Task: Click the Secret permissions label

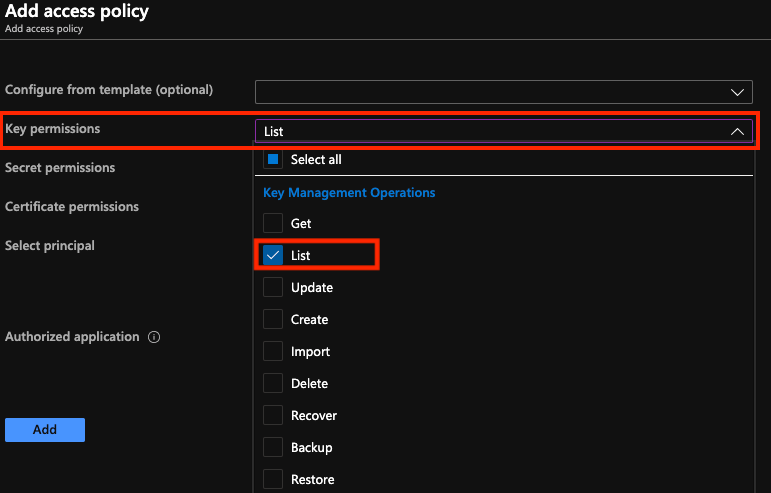Action: point(60,168)
